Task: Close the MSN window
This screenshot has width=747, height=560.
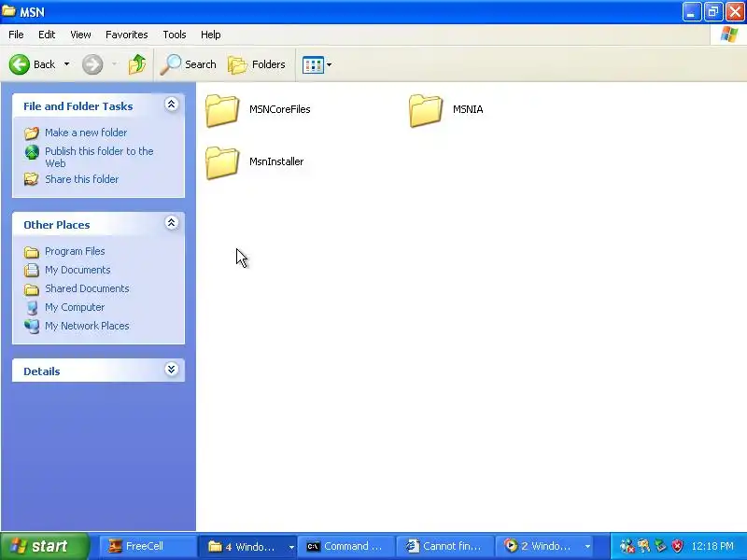Action: click(735, 12)
